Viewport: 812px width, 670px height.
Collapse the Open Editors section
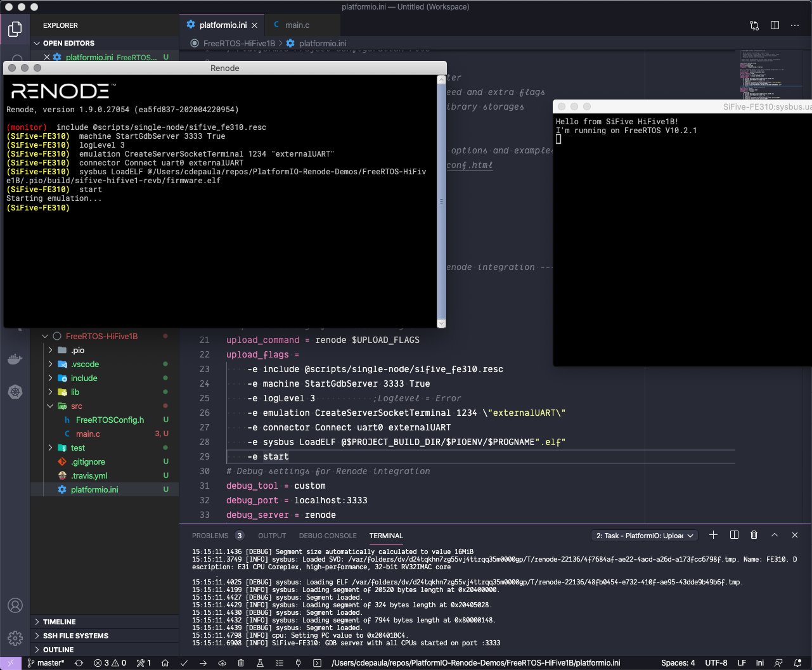pos(105,43)
